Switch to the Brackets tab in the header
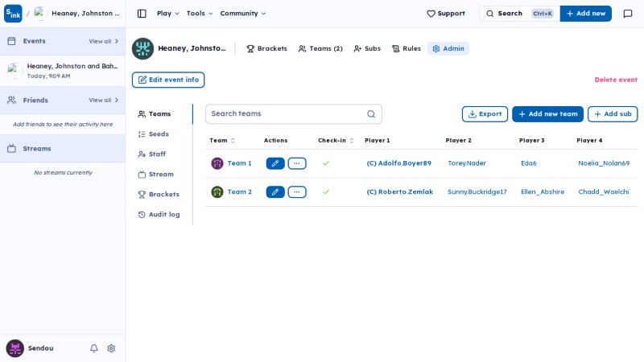This screenshot has width=644, height=362. (267, 48)
